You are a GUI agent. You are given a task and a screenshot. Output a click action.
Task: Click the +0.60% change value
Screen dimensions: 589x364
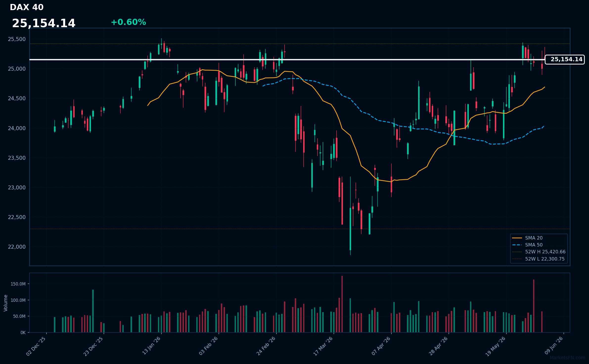point(128,22)
